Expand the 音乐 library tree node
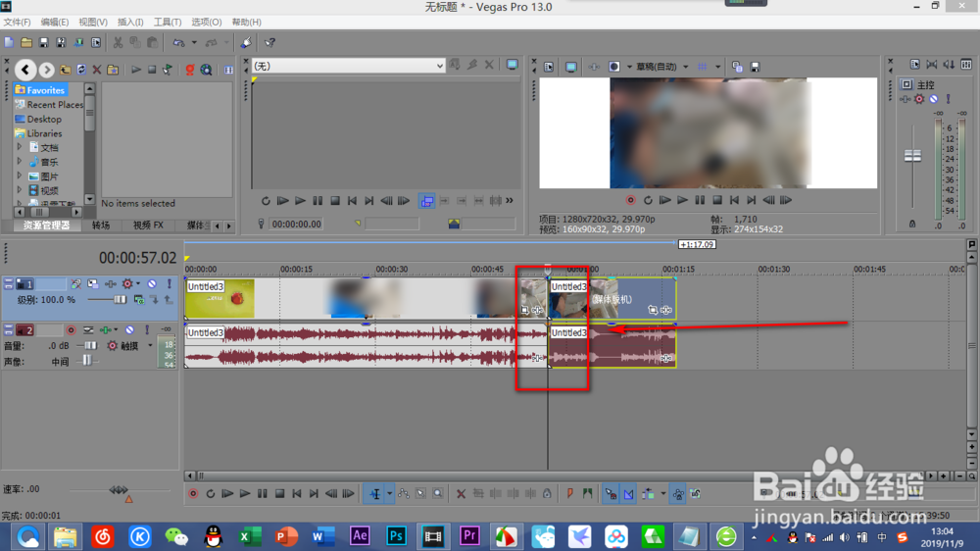980x551 pixels. click(x=20, y=162)
